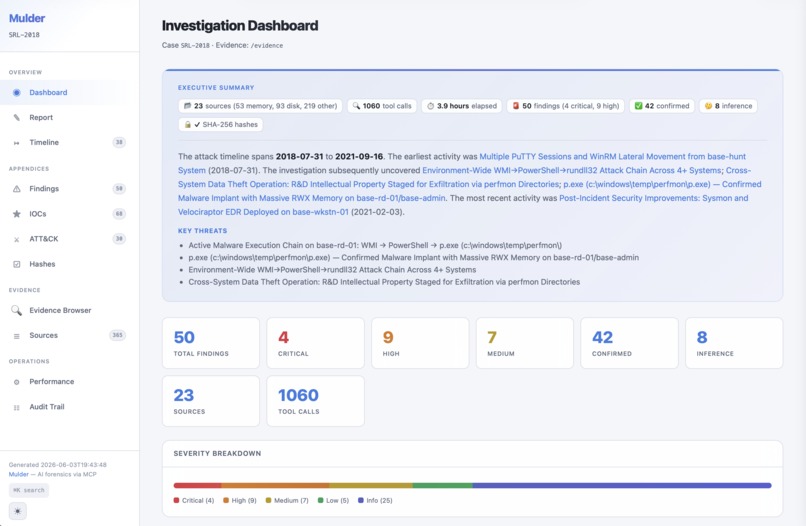
Task: Open the Report page
Action: point(69,118)
